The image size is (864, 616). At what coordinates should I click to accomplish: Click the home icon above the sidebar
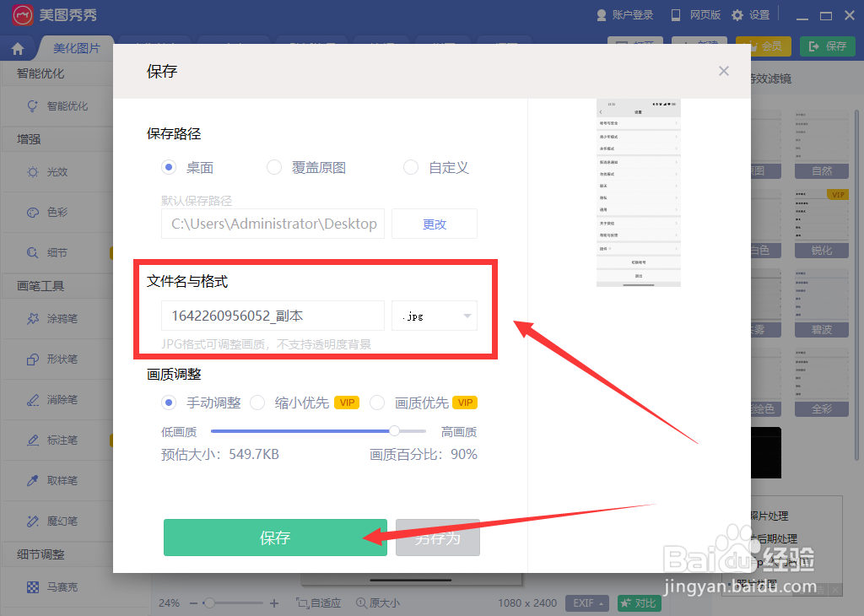pos(15,47)
